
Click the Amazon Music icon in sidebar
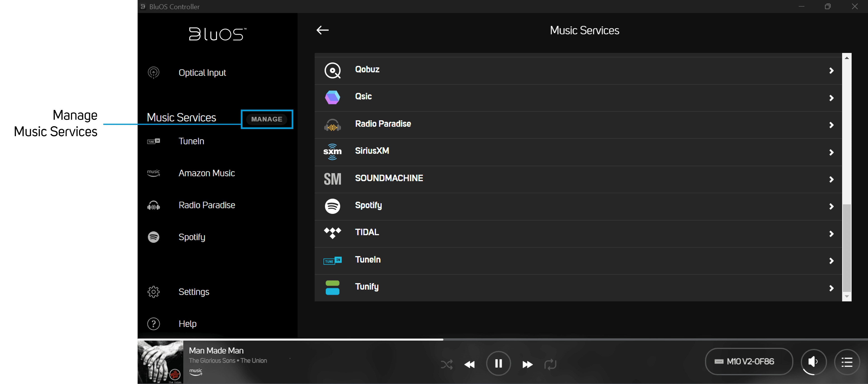(x=154, y=173)
